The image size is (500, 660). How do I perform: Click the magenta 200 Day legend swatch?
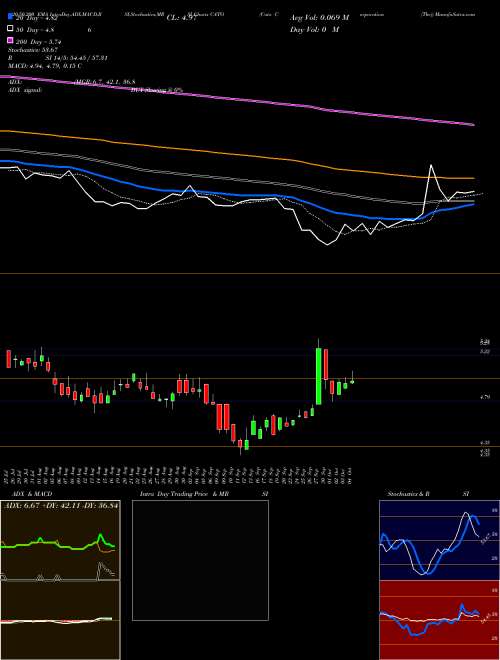[10, 41]
